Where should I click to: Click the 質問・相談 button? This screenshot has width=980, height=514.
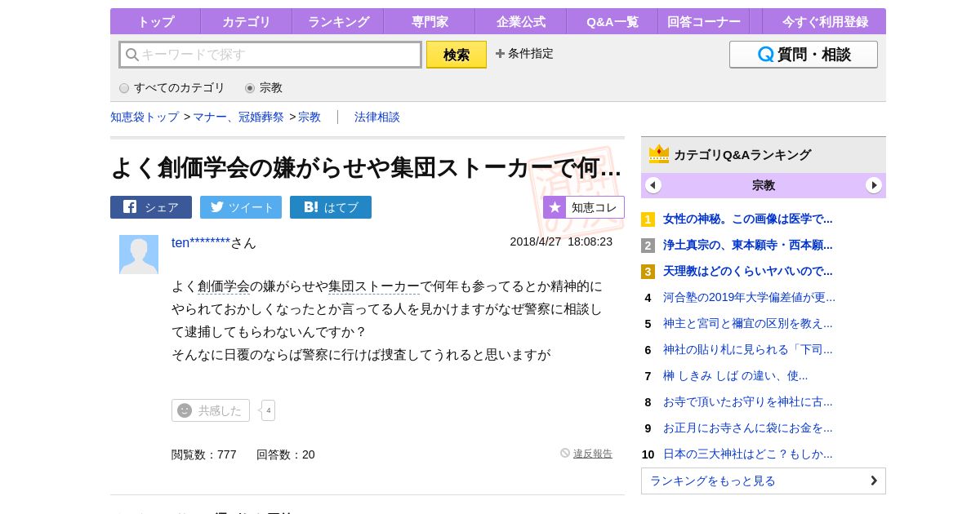click(804, 55)
